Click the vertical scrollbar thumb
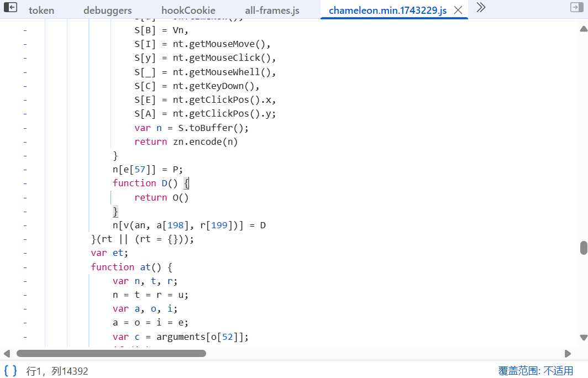This screenshot has height=378, width=588. click(584, 248)
